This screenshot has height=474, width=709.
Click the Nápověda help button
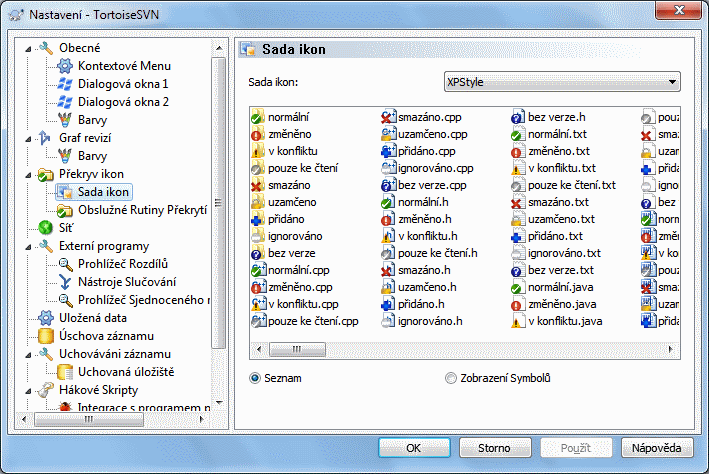coord(657,448)
